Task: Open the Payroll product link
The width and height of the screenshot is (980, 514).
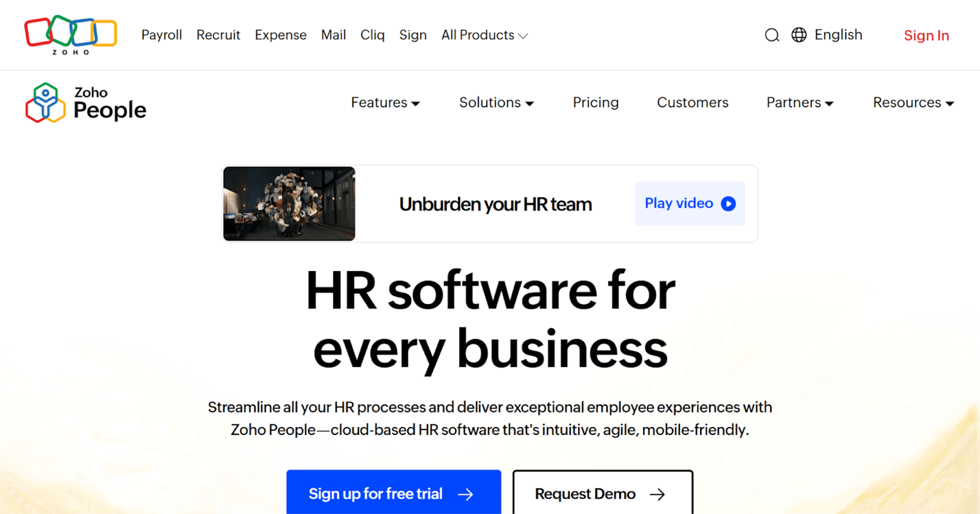Action: 161,35
